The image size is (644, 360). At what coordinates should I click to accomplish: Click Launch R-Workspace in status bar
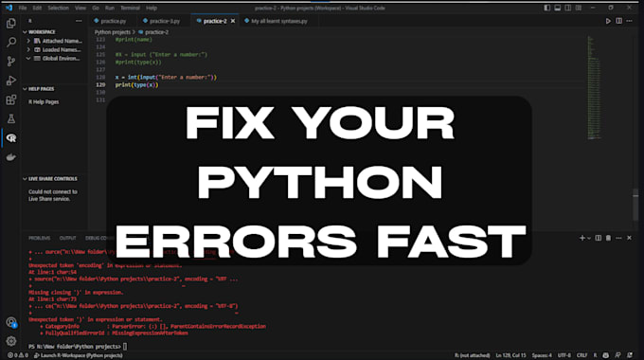[x=78, y=355]
